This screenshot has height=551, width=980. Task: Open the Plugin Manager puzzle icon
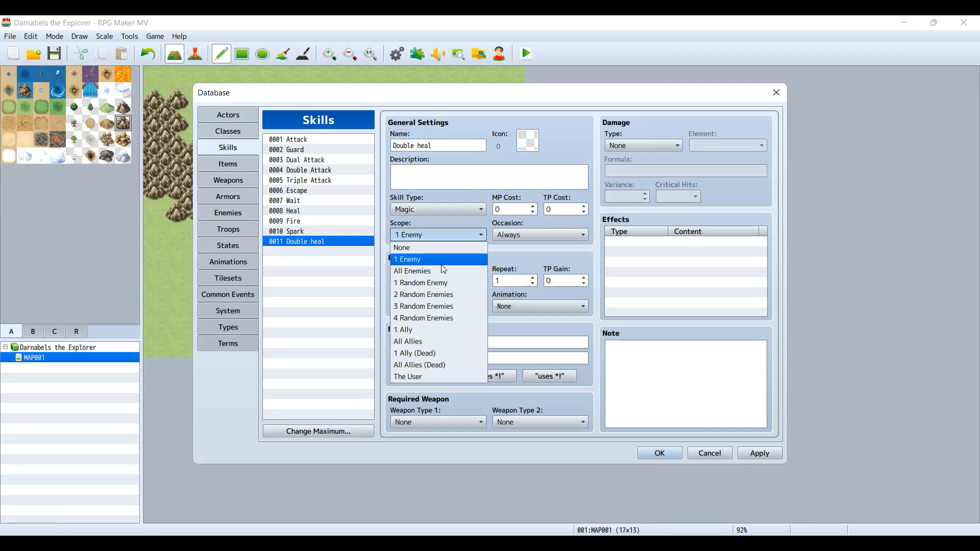pyautogui.click(x=418, y=54)
